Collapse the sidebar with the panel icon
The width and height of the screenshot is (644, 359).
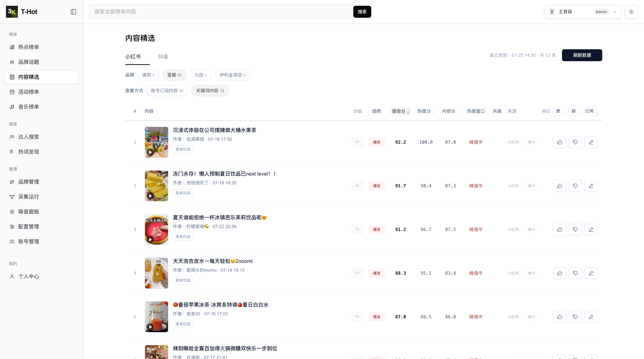point(73,12)
